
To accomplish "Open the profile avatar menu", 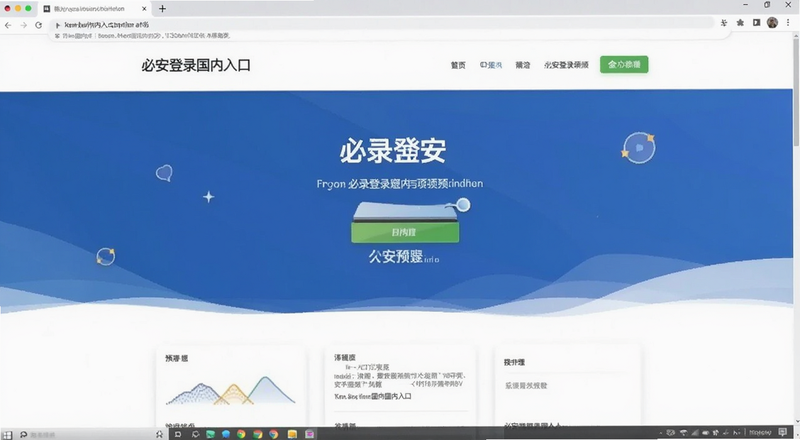I will coord(772,23).
